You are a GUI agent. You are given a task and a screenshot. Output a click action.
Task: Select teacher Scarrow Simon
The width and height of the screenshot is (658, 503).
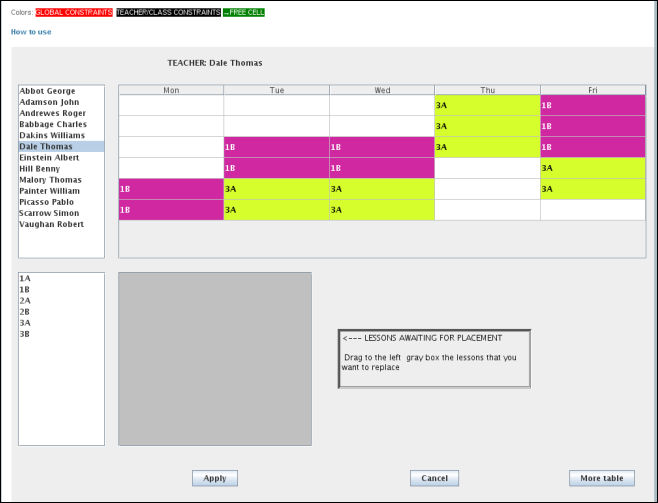(61, 213)
